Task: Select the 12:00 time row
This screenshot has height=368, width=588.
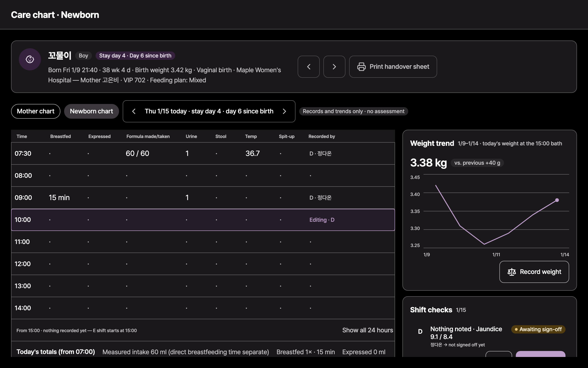Action: pos(203,264)
